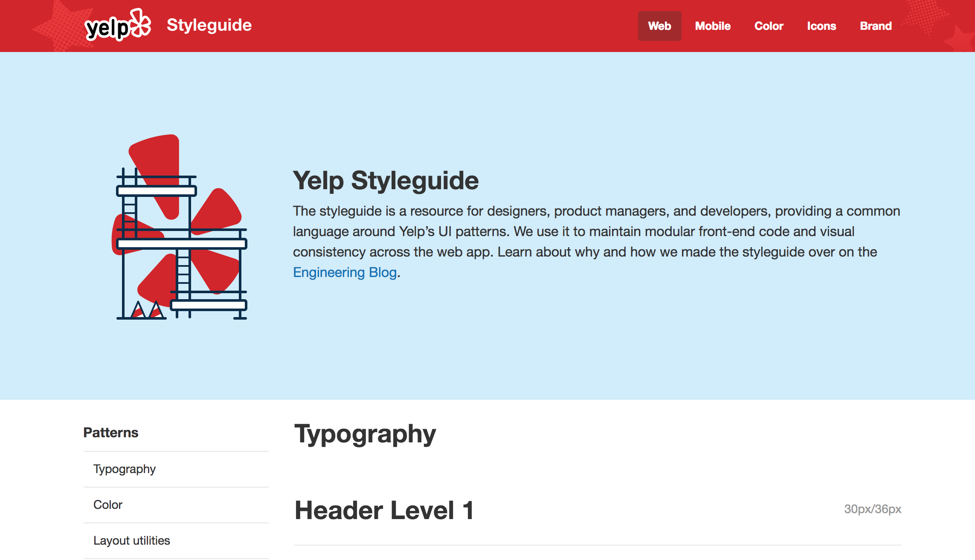Click the Patterns sidebar heading
This screenshot has height=560, width=975.
point(111,433)
